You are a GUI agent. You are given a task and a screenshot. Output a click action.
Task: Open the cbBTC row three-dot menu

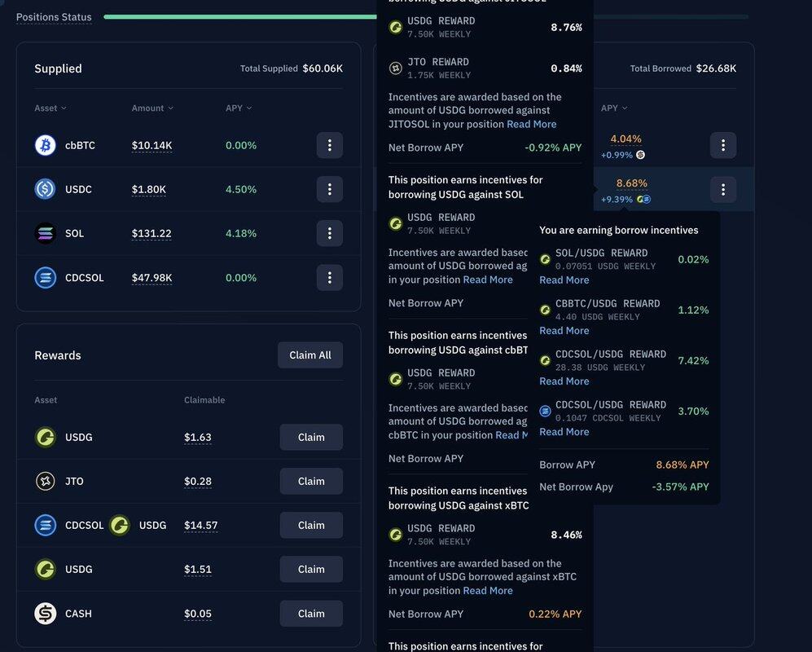point(329,145)
